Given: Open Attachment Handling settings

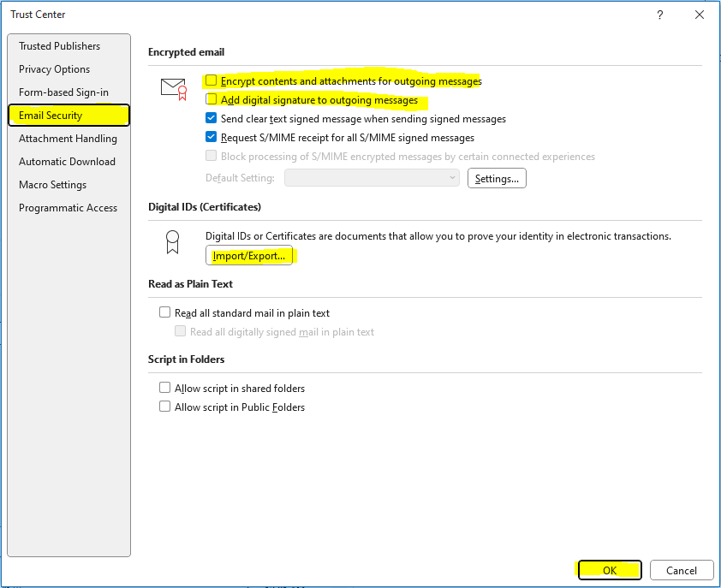Looking at the screenshot, I should [68, 139].
